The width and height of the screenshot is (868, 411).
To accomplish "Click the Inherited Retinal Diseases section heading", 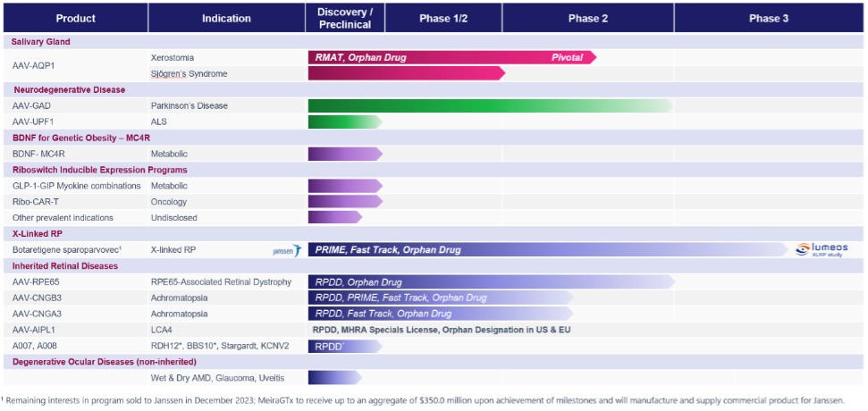I will click(x=65, y=266).
